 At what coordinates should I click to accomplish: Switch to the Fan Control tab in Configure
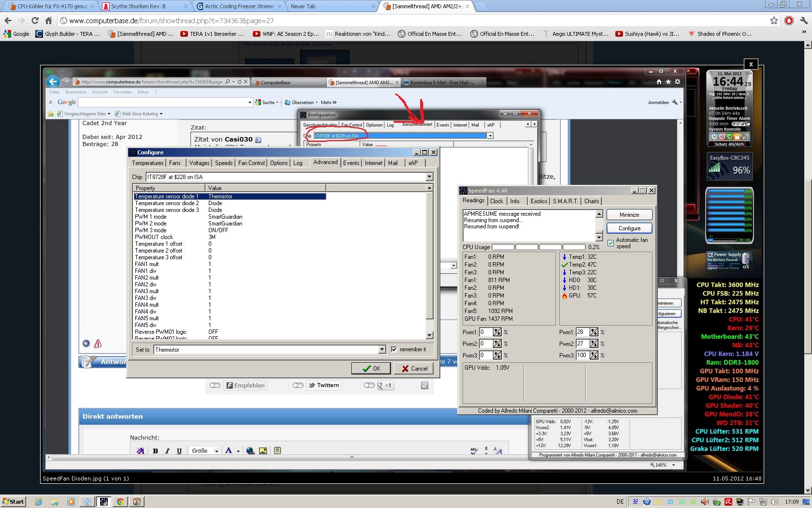pos(251,163)
